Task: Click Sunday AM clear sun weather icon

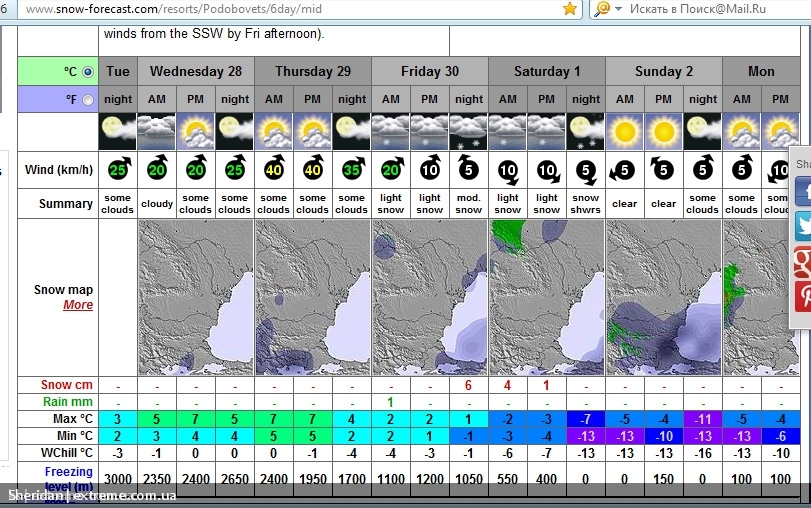Action: click(625, 131)
